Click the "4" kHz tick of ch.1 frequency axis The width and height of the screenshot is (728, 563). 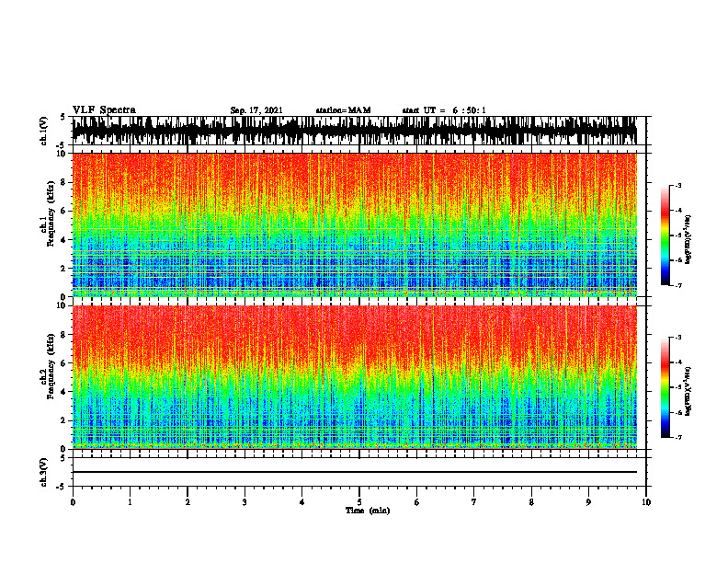pyautogui.click(x=64, y=240)
